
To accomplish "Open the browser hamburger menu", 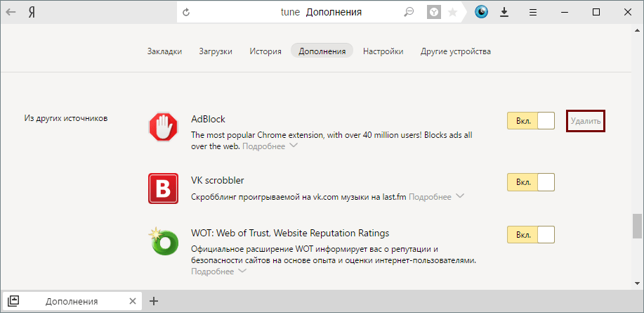I will click(x=533, y=12).
